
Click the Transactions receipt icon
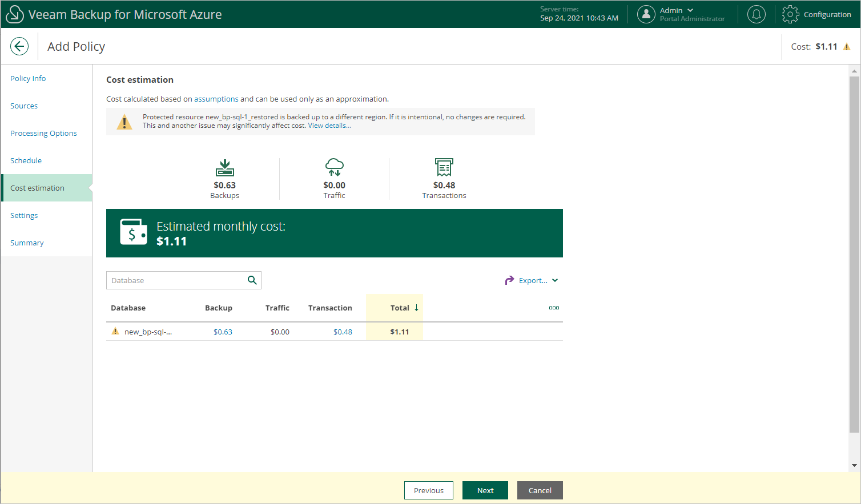[444, 167]
